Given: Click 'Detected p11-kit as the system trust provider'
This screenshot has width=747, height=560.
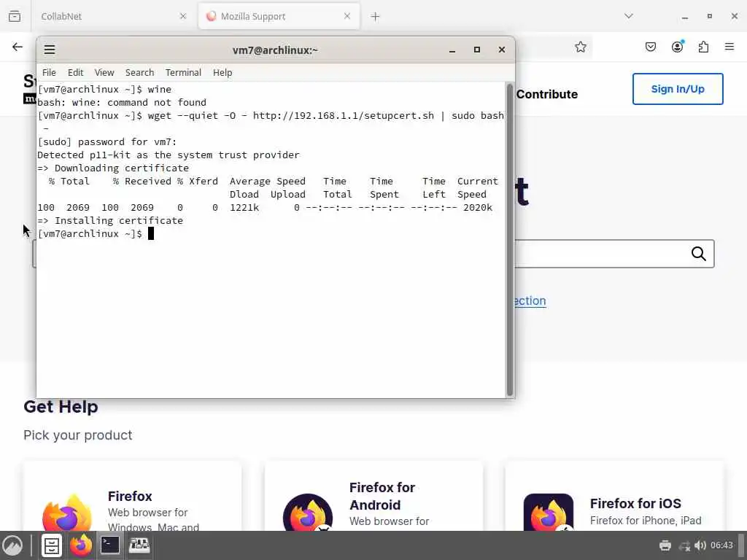Looking at the screenshot, I should (x=169, y=155).
